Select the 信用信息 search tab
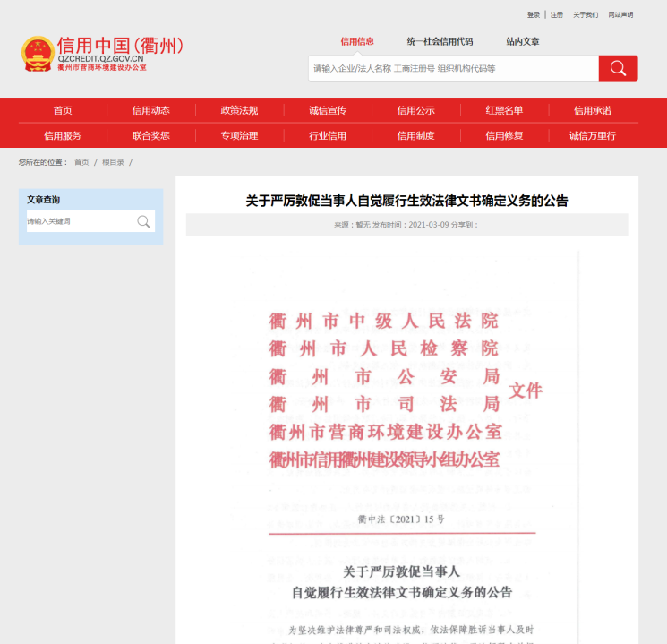 [x=357, y=41]
